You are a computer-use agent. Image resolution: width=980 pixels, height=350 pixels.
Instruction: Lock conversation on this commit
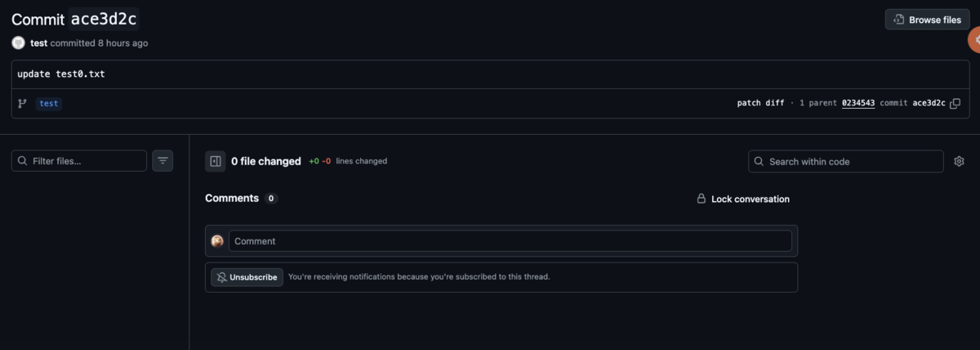743,199
